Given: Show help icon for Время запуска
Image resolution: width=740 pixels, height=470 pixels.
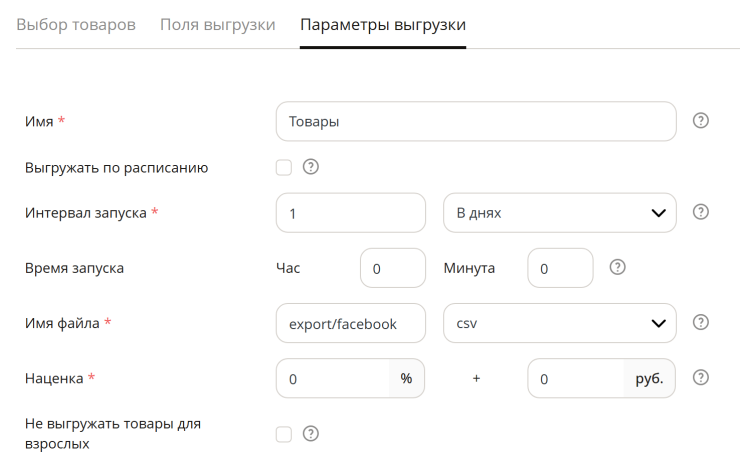Looking at the screenshot, I should coord(617,268).
